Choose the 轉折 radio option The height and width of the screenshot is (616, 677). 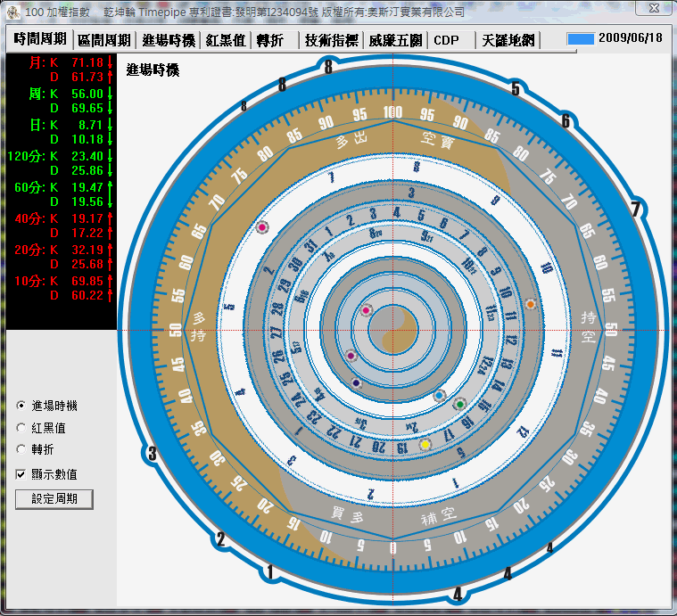pyautogui.click(x=21, y=450)
